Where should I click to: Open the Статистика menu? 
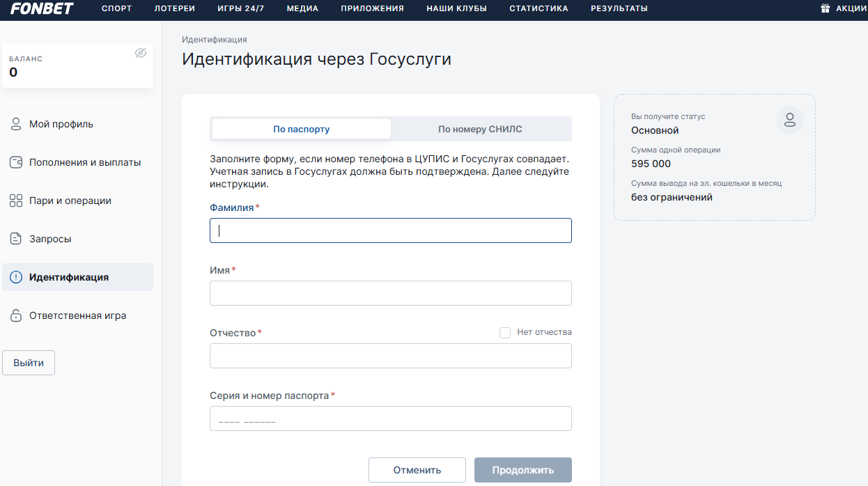click(x=538, y=8)
